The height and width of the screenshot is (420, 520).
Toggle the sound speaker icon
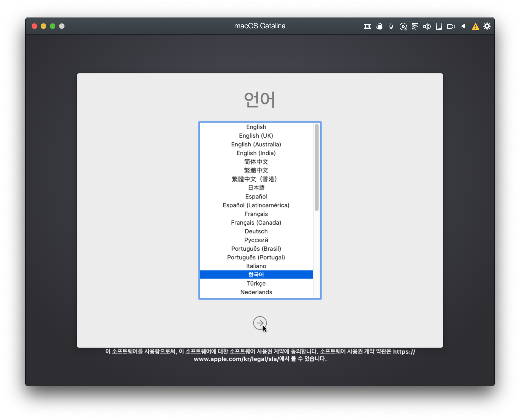tap(427, 26)
